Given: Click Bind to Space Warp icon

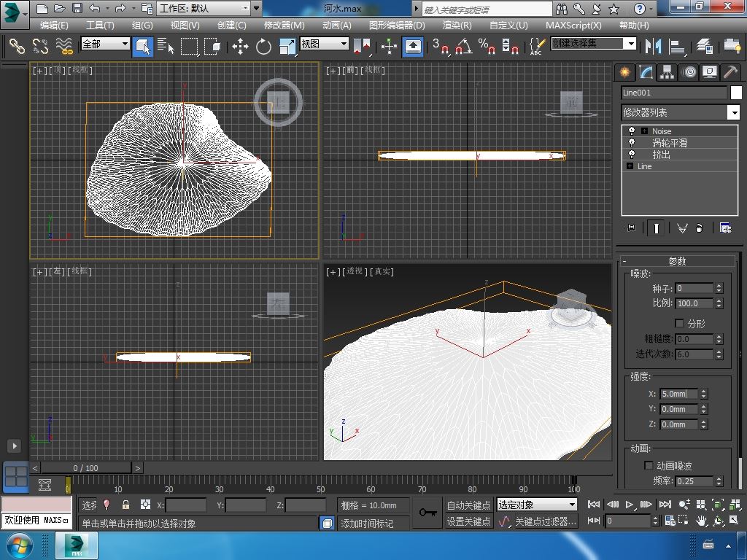Looking at the screenshot, I should point(64,46).
